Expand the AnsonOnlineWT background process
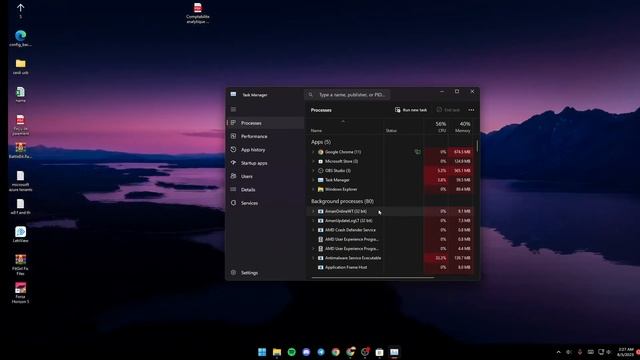 point(313,211)
